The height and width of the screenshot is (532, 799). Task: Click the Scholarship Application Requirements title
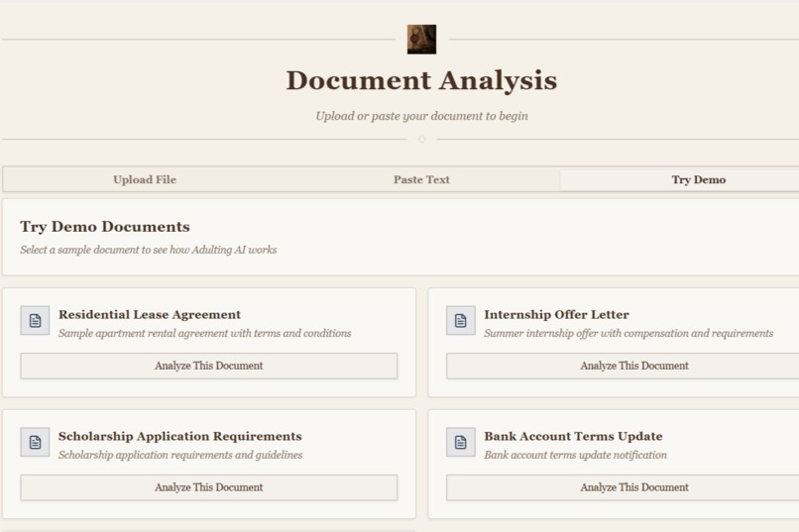click(179, 436)
